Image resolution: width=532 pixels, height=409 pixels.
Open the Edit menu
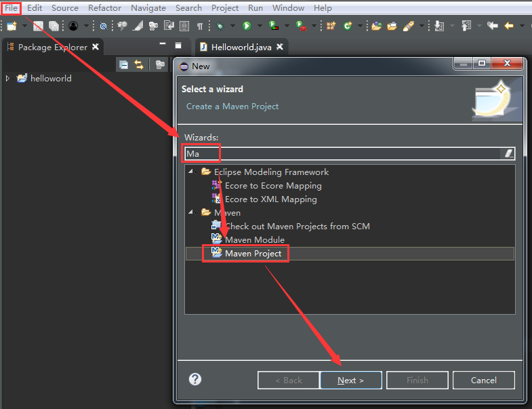(x=35, y=8)
